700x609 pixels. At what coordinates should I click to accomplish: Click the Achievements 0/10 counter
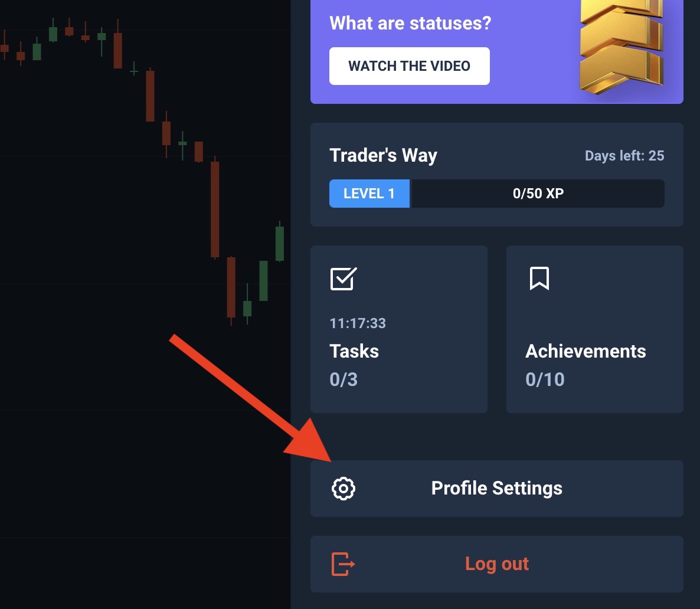coord(545,379)
